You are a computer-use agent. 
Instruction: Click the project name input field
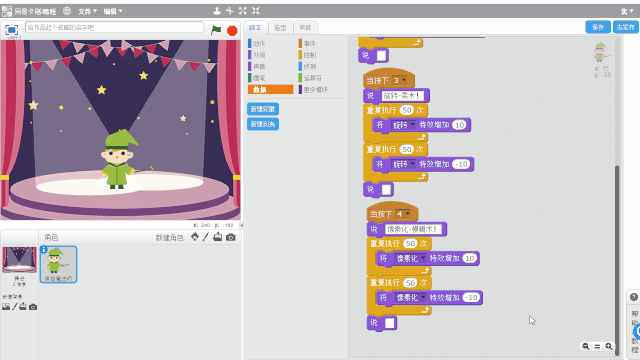(x=114, y=27)
